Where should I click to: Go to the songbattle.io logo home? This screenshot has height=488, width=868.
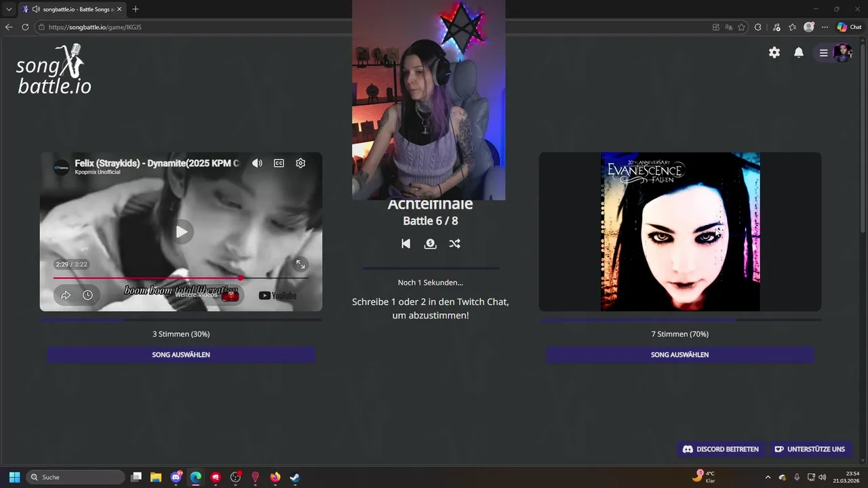[x=54, y=70]
